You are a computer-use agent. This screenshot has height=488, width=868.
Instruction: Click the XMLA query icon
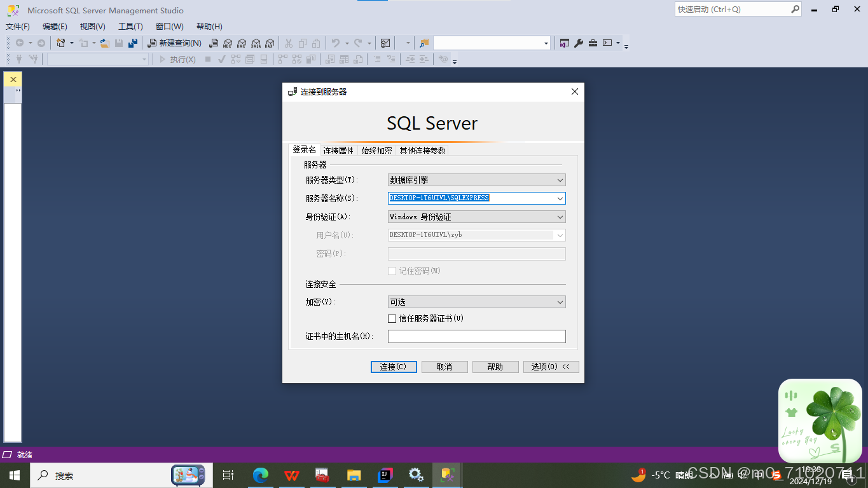[256, 43]
